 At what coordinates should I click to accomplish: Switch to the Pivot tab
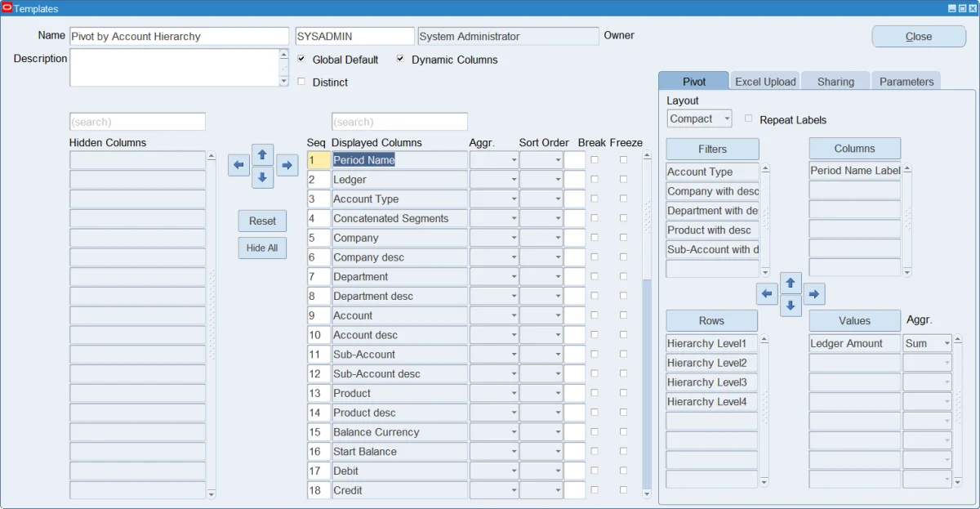(x=694, y=81)
